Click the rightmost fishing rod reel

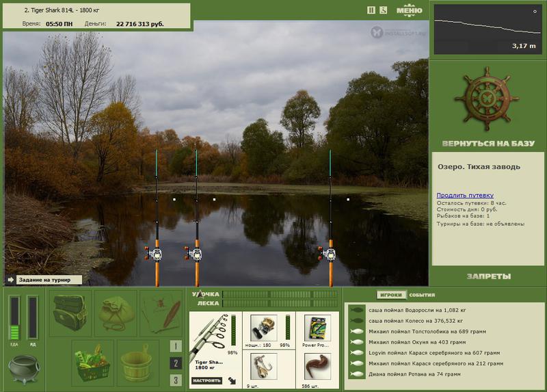tap(328, 253)
